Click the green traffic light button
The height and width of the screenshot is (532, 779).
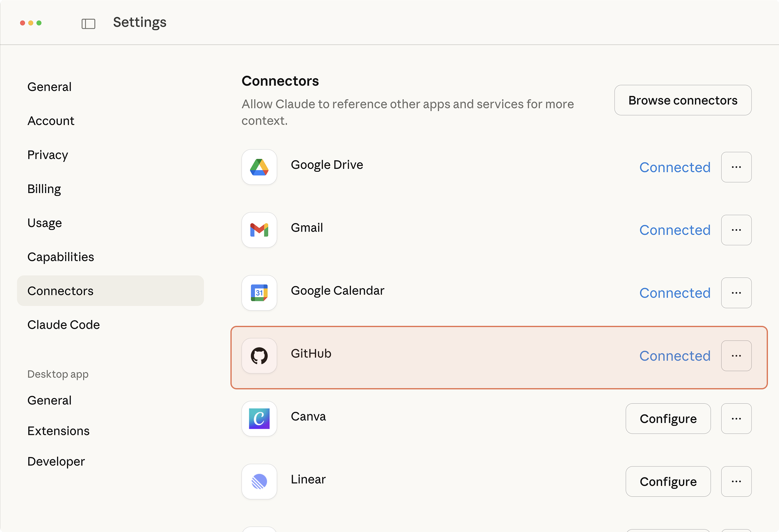40,23
